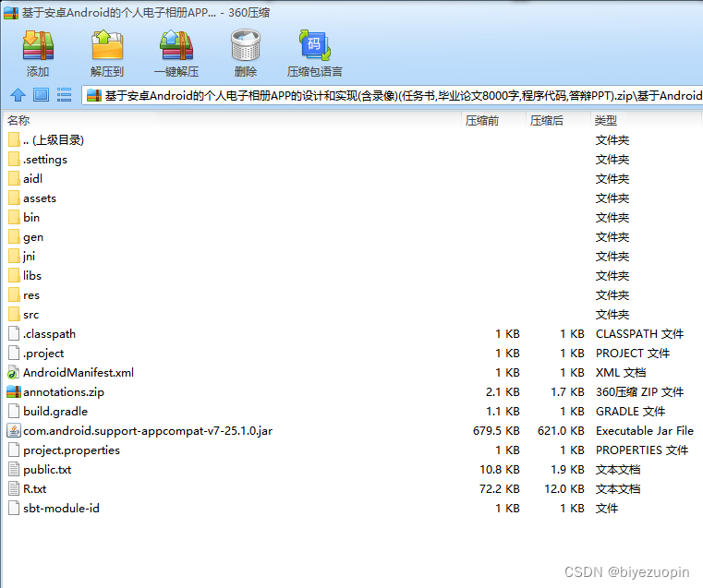Click the src folder name

pyautogui.click(x=30, y=315)
